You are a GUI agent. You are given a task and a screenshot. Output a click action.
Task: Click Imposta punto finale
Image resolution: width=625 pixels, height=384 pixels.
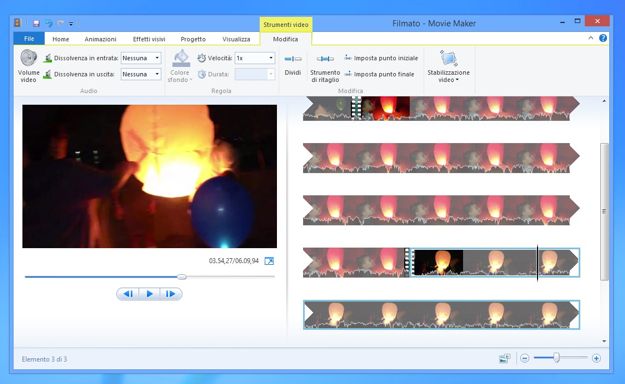(379, 74)
